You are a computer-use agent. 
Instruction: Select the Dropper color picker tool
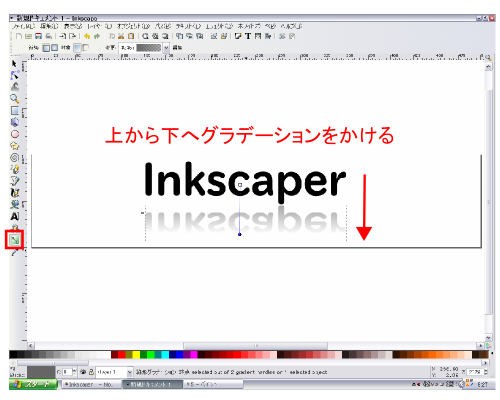(14, 253)
